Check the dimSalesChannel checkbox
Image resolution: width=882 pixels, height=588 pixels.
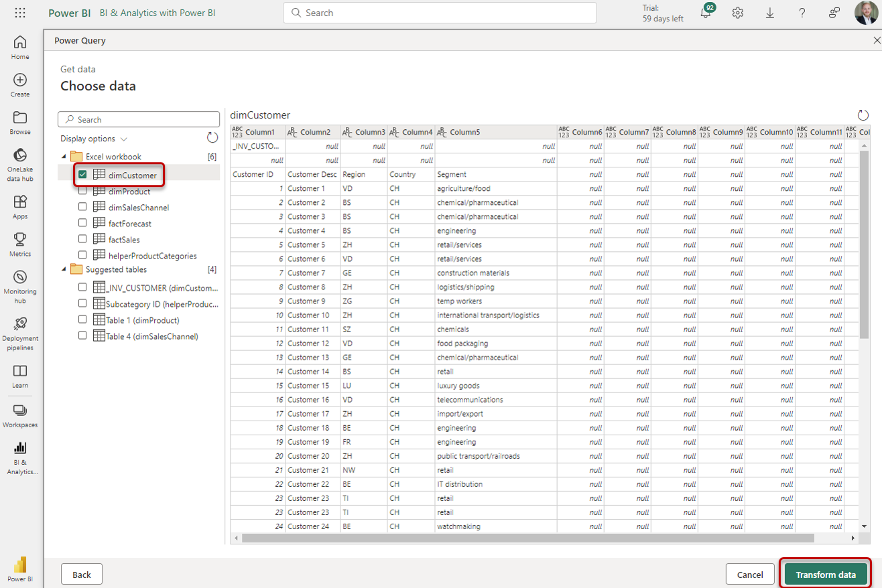click(82, 206)
